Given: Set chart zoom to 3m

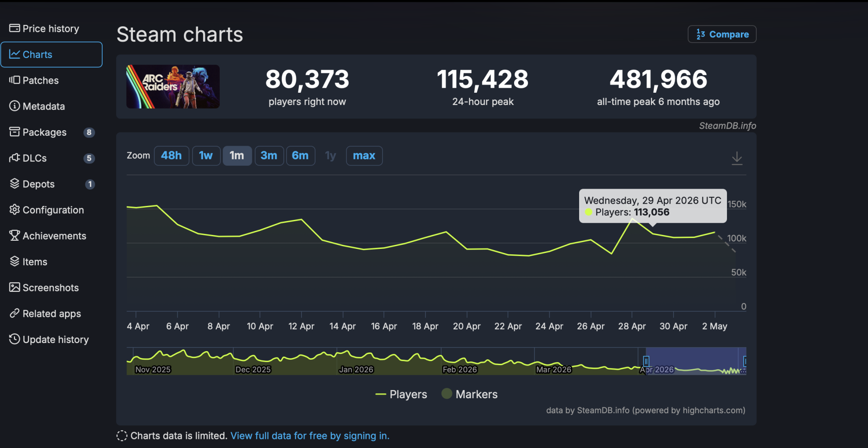Looking at the screenshot, I should tap(269, 156).
